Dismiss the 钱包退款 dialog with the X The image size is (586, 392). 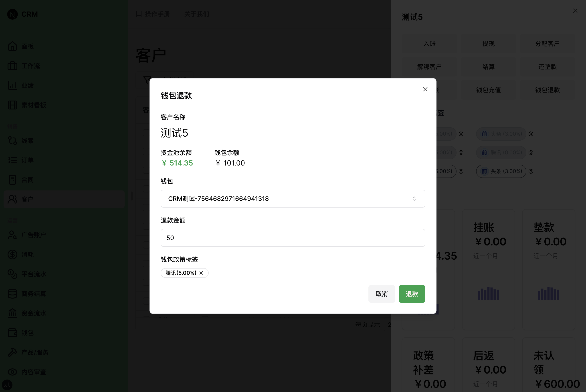[x=425, y=89]
